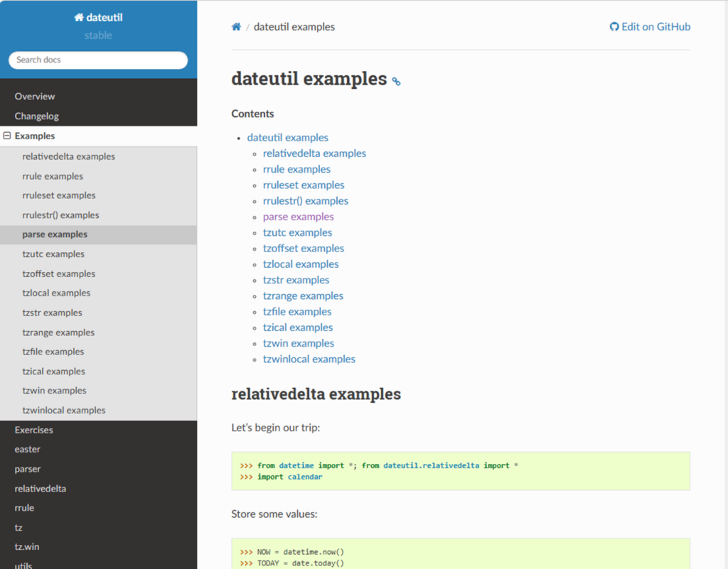Screen dimensions: 728x569
Task: Go to tzwinlocal examples in the sidebar
Action: click(x=63, y=411)
